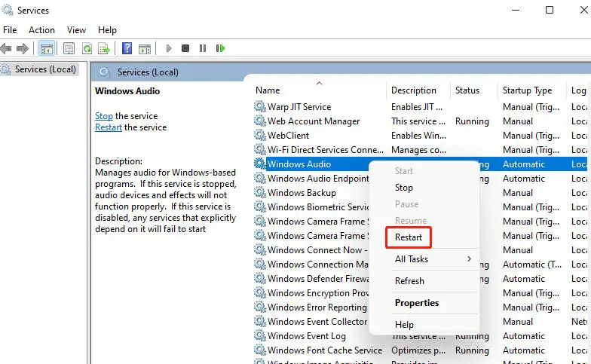Open the Help menu in menu bar
The image size is (591, 364).
coord(107,30)
